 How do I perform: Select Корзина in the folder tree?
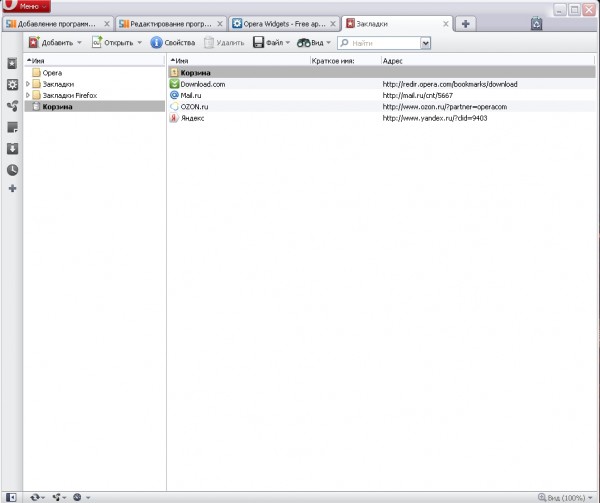tap(95, 106)
